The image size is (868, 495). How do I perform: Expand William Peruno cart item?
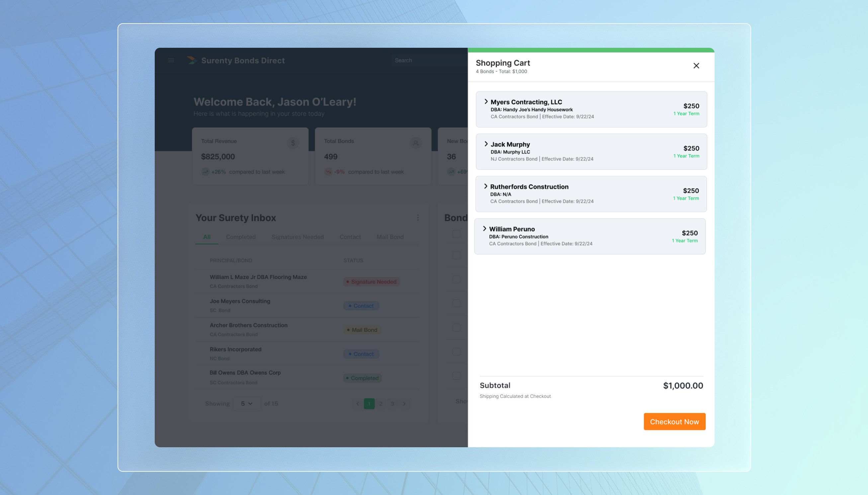pyautogui.click(x=484, y=229)
